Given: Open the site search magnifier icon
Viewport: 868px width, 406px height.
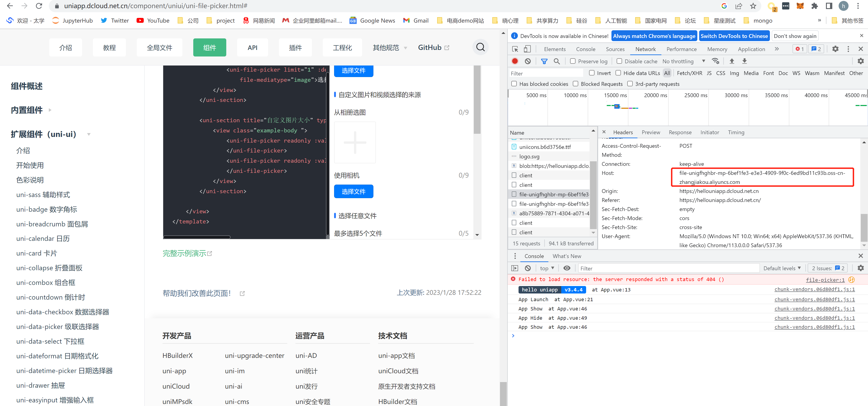Looking at the screenshot, I should (480, 47).
